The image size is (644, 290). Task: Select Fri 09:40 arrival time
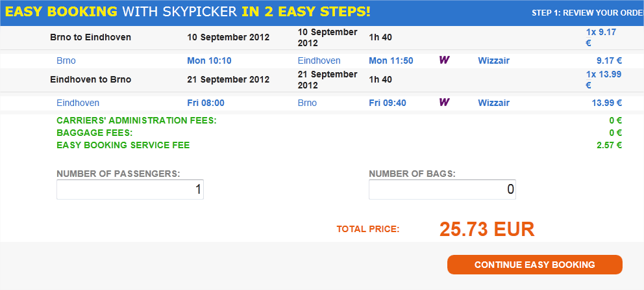(x=388, y=103)
